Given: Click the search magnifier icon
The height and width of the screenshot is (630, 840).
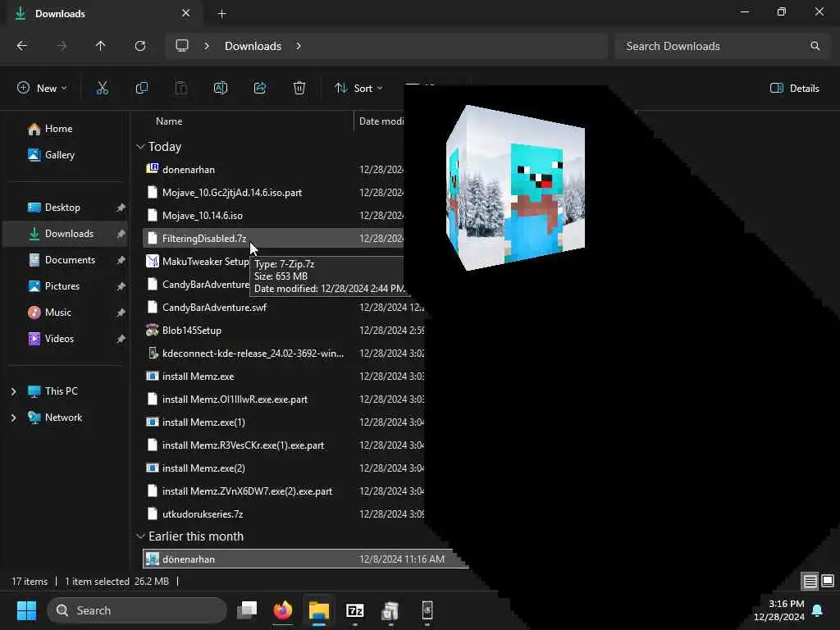Looking at the screenshot, I should (815, 46).
